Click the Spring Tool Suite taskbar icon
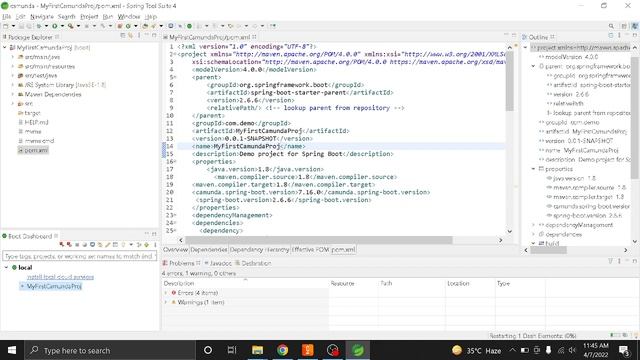640x360 pixels. click(x=358, y=350)
